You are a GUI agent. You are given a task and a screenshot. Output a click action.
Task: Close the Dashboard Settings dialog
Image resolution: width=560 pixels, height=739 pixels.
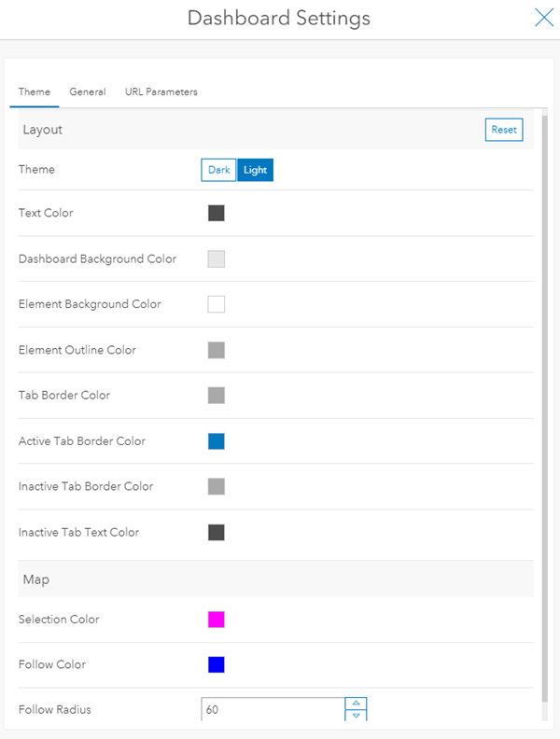coord(543,18)
